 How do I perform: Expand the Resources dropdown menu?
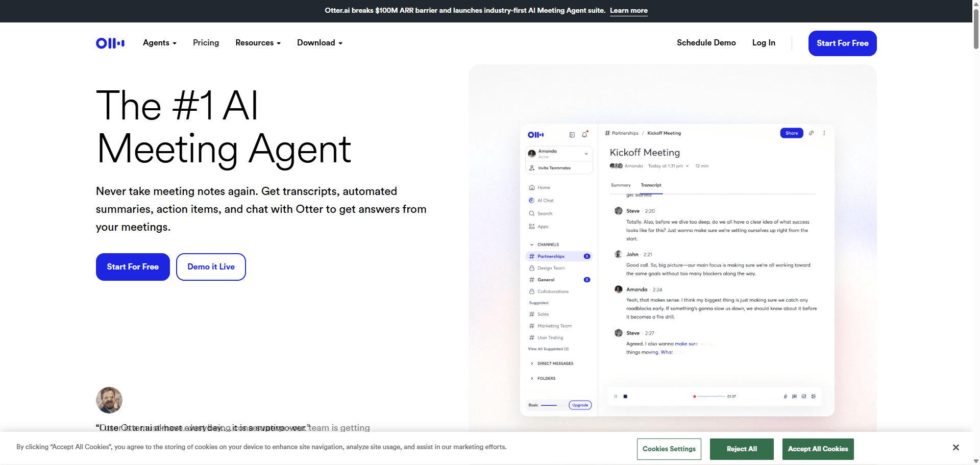(x=258, y=43)
